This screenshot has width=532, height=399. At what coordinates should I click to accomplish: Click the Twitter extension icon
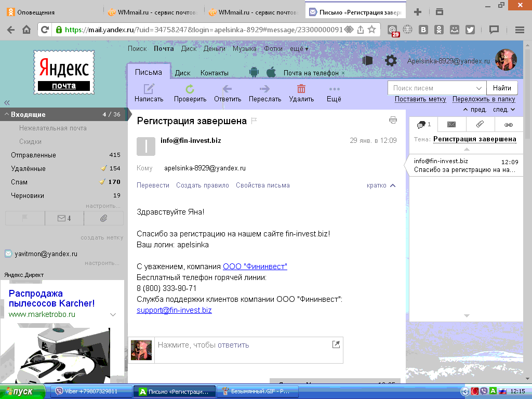coord(470,30)
